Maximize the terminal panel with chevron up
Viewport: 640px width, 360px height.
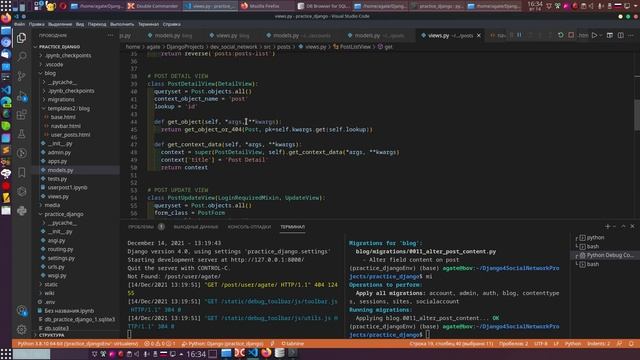tap(623, 226)
